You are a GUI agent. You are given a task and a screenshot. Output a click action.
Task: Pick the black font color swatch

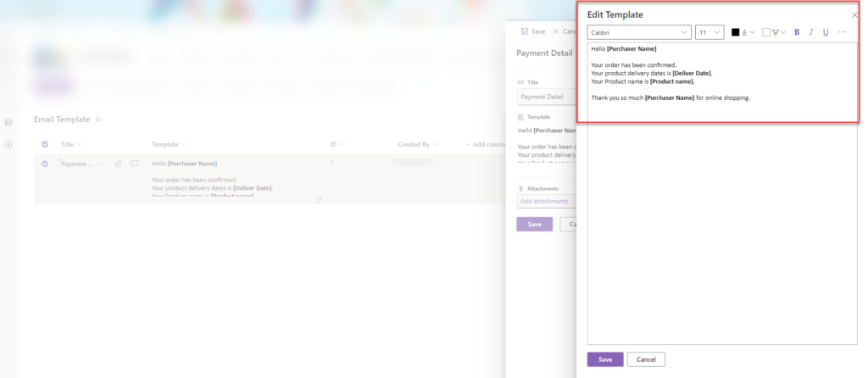click(736, 32)
